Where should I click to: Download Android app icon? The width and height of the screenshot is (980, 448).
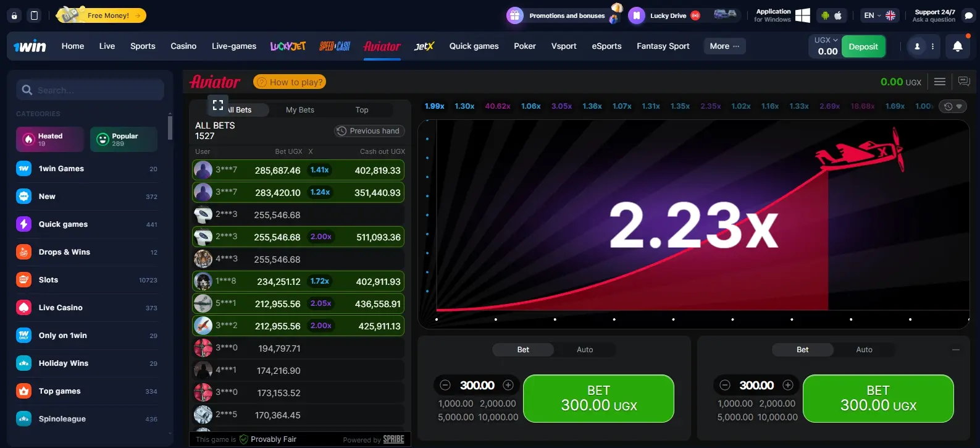825,15
